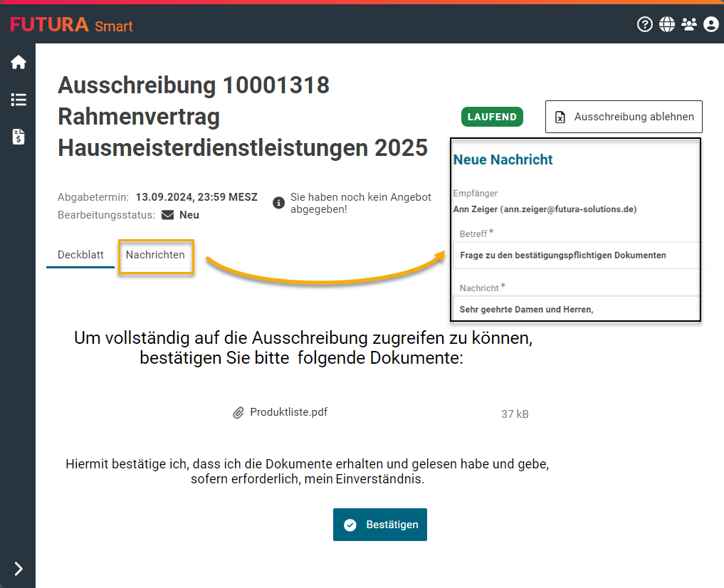
Task: Click Ausschreibung ablehnen button
Action: click(x=624, y=117)
